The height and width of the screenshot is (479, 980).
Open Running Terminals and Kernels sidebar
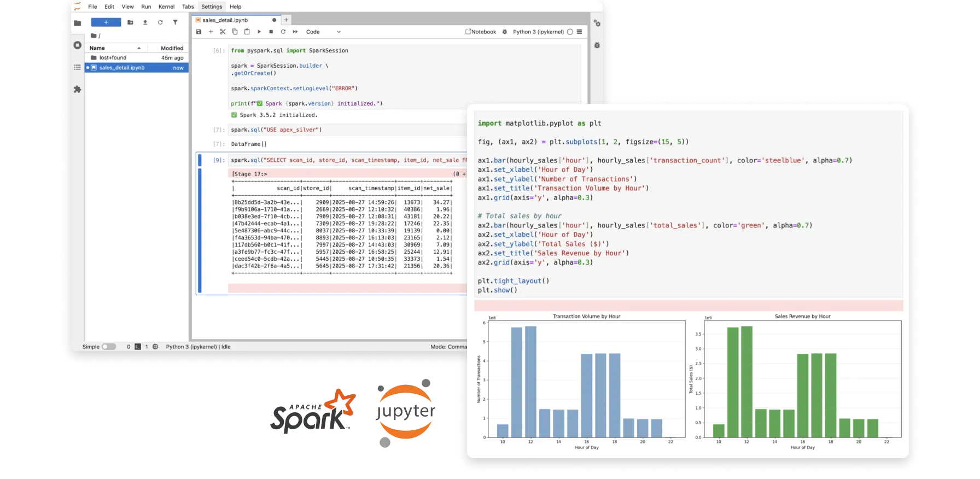pos(77,45)
